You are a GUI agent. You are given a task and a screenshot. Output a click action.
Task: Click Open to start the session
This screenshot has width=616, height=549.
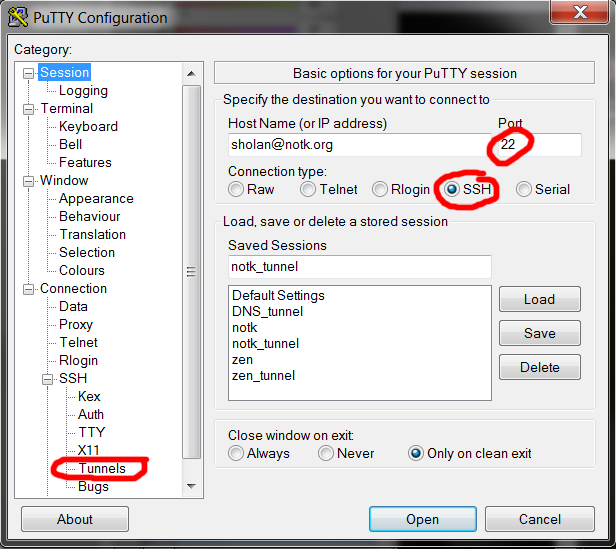click(x=423, y=519)
